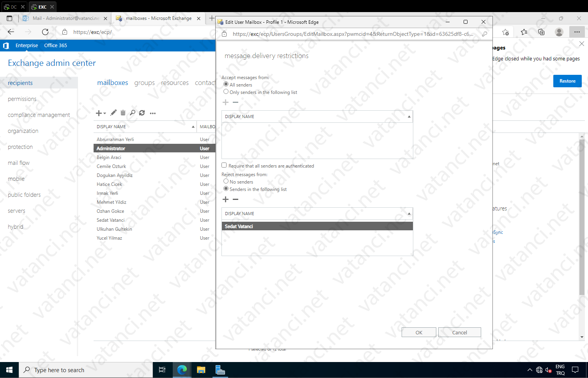588x378 pixels.
Task: Sort the Accept list by DISPLAY NAME arrow
Action: [x=409, y=117]
